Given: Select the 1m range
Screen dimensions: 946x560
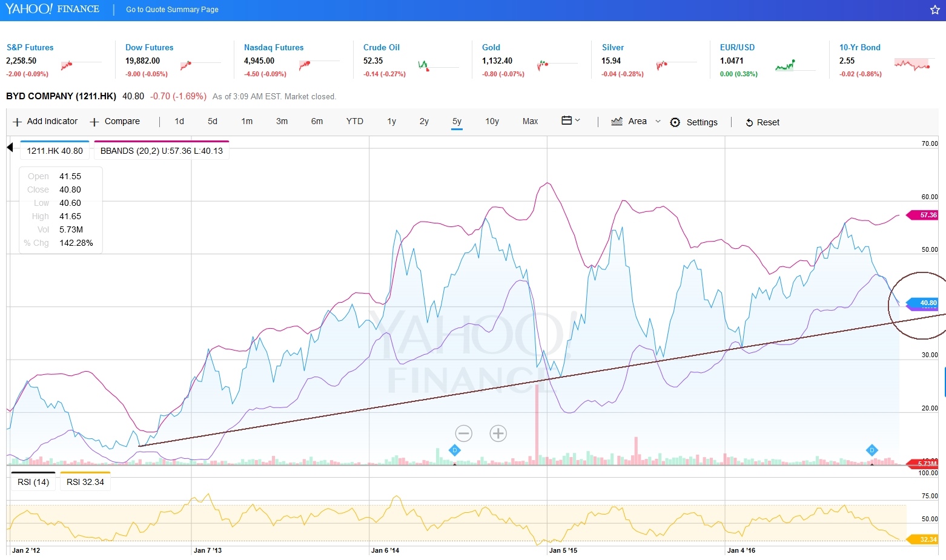Looking at the screenshot, I should point(246,121).
